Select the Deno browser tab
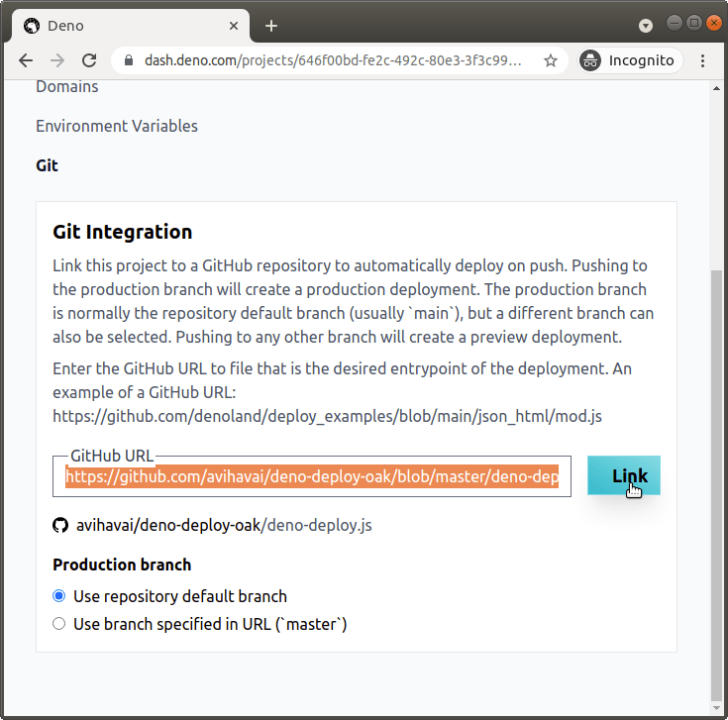Viewport: 728px width, 720px height. coord(130,26)
